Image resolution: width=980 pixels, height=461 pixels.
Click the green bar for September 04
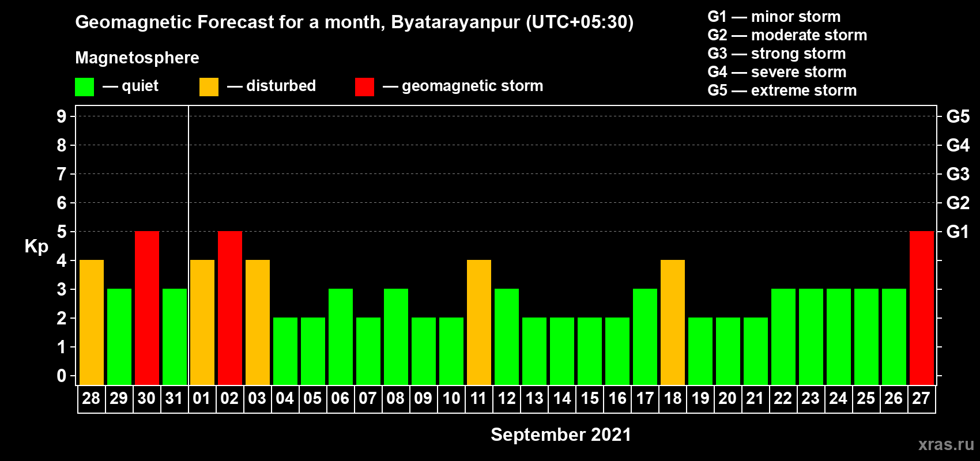tap(285, 352)
